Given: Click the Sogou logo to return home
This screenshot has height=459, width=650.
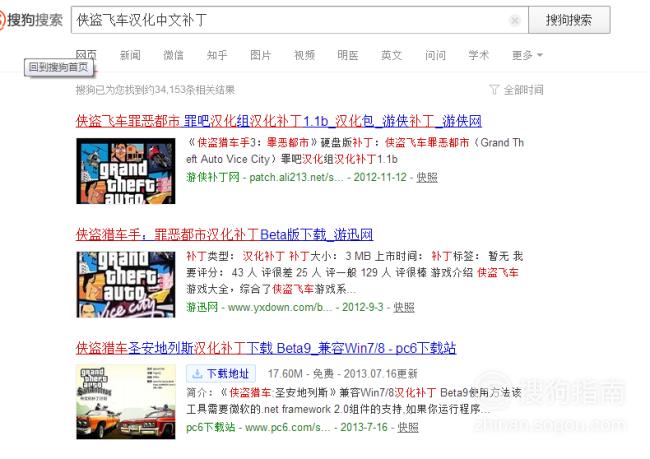Looking at the screenshot, I should click(x=32, y=20).
